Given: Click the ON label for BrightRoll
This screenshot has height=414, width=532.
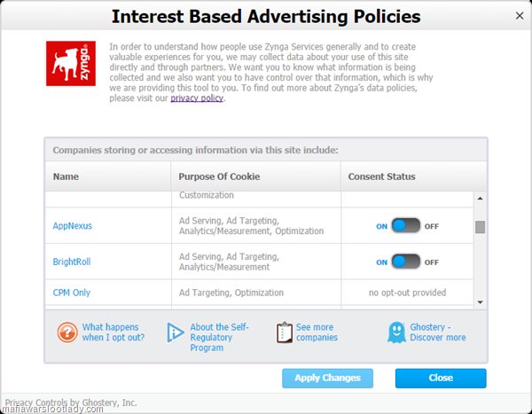Looking at the screenshot, I should point(381,262).
